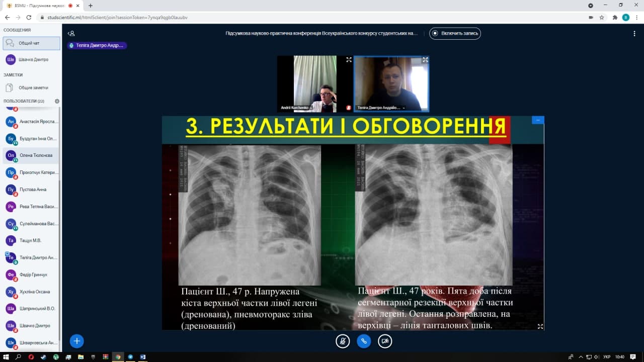
Task: Open uTorrent from the taskbar
Action: click(56, 357)
